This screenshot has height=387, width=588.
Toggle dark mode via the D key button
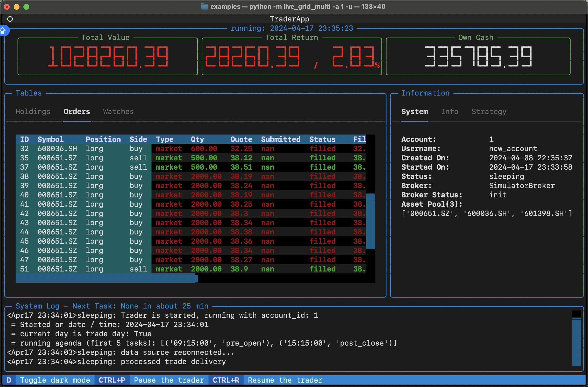click(x=9, y=380)
